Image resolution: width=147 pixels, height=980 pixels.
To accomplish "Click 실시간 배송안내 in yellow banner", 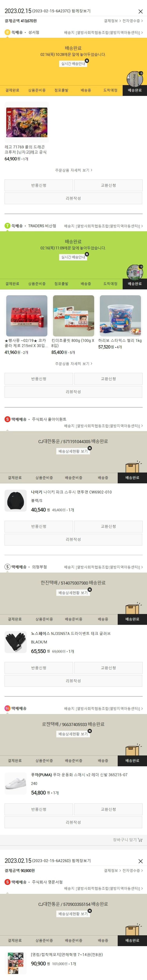I will (x=73, y=64).
